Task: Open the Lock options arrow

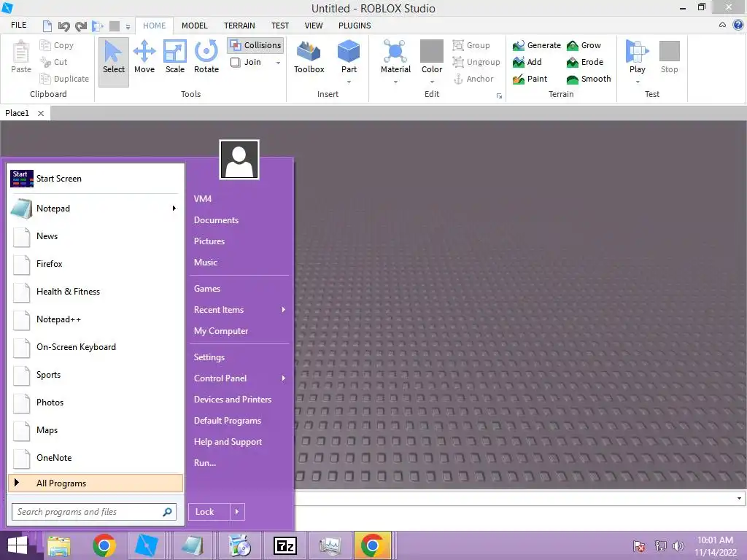Action: [x=237, y=511]
